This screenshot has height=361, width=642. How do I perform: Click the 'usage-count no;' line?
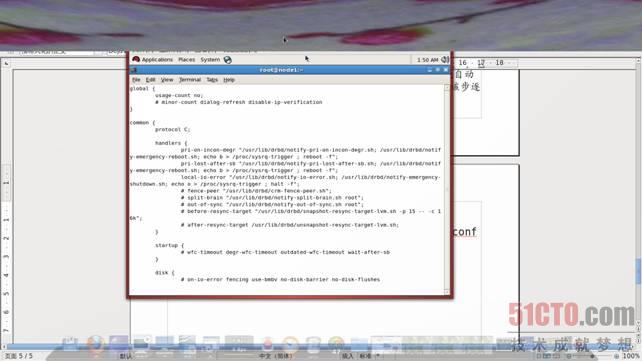(179, 95)
